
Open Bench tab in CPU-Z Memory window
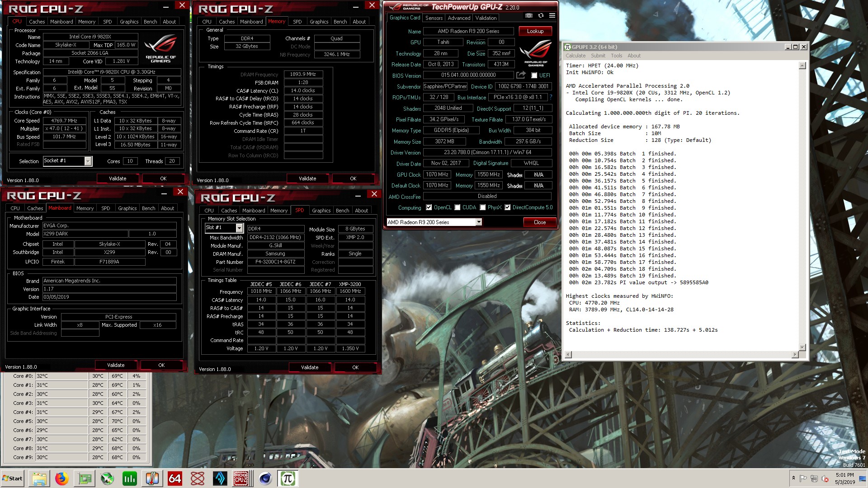point(340,22)
